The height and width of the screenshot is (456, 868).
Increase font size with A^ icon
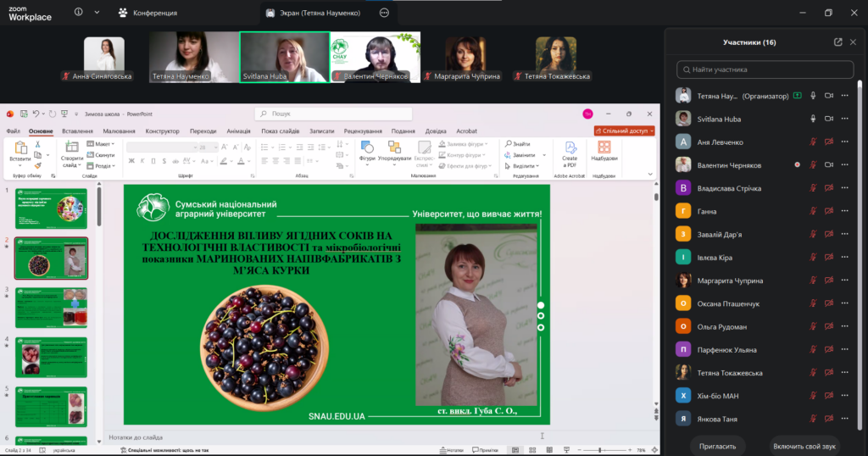(x=224, y=147)
